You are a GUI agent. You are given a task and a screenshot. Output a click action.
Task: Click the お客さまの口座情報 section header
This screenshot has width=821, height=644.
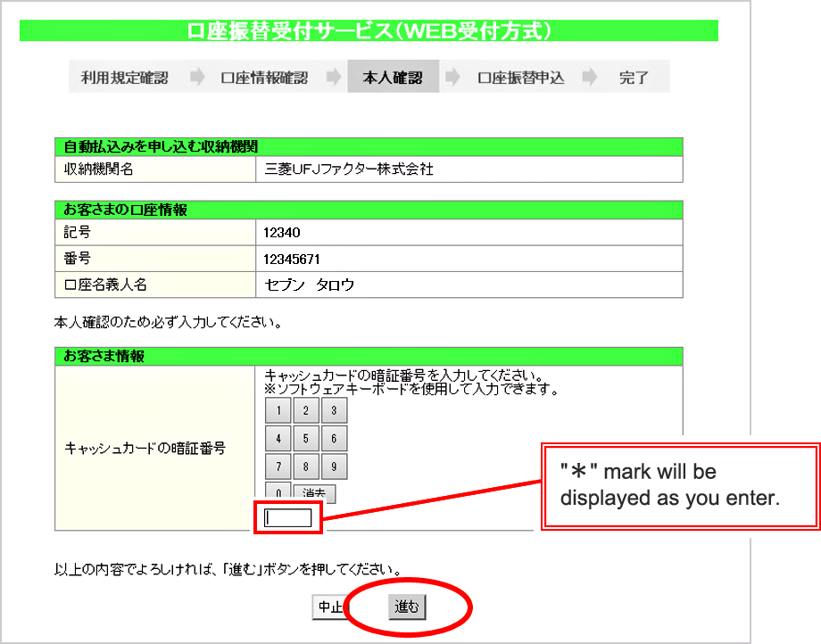coord(369,210)
